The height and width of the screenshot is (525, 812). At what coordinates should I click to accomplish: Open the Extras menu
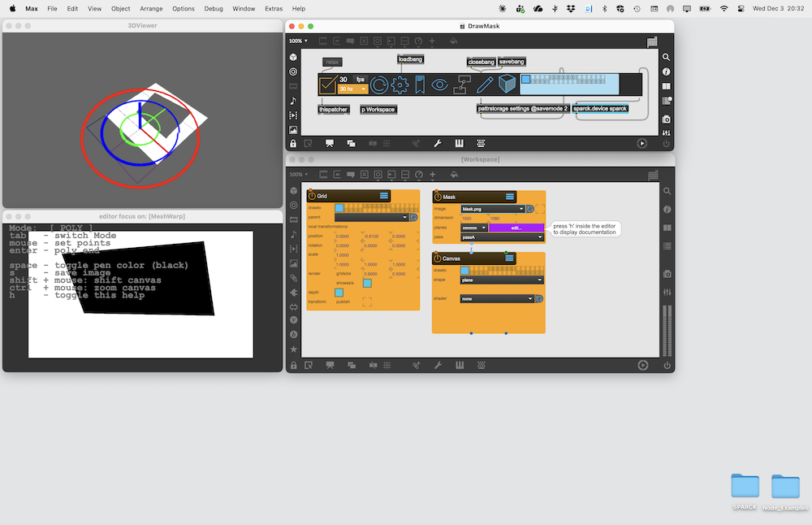click(x=274, y=8)
